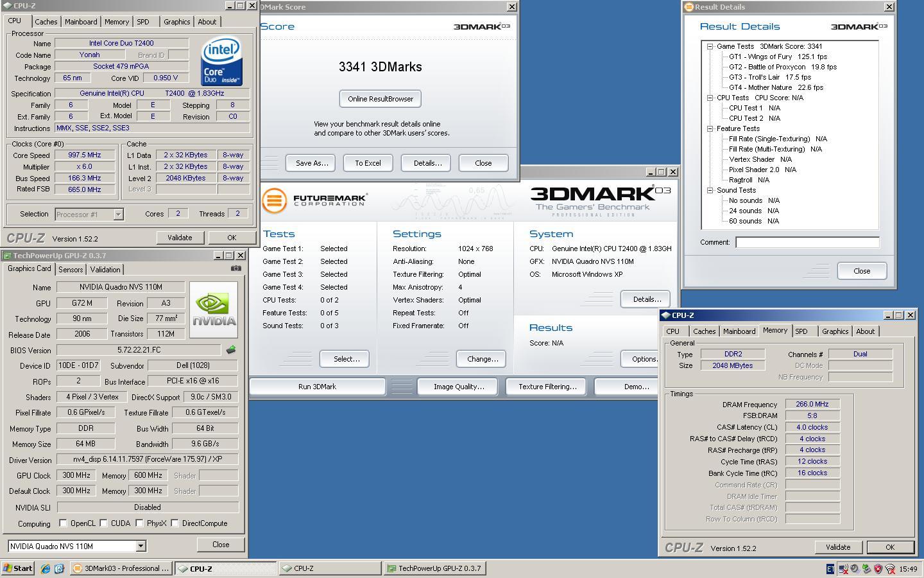The height and width of the screenshot is (578, 924).
Task: Click the second quick launch icon
Action: pos(59,568)
